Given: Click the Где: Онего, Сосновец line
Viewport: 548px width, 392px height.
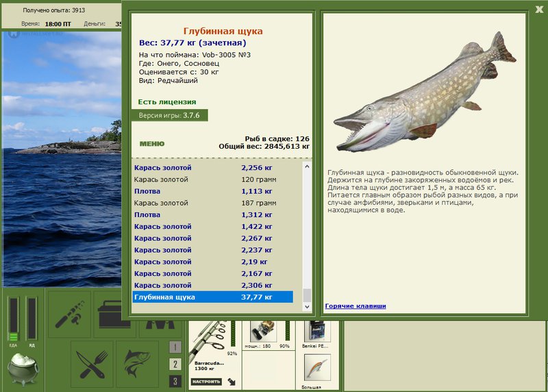Looking at the screenshot, I should pyautogui.click(x=179, y=63).
